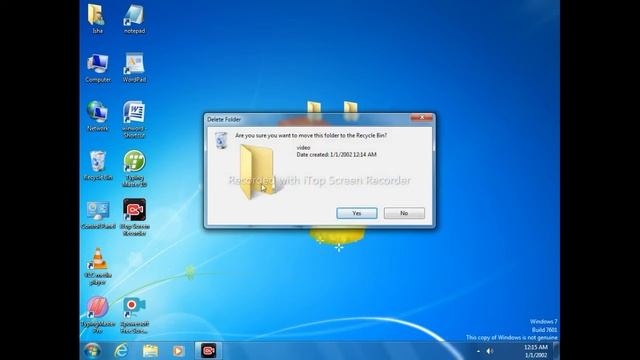Click 'Date created: 1/1/2002 12:14 AM' text
This screenshot has height=360, width=640.
coord(336,155)
